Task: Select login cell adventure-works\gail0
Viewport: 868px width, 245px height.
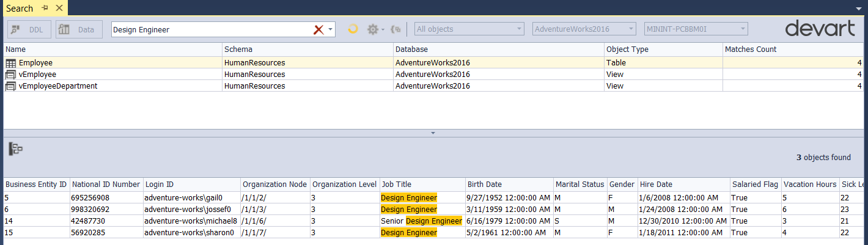Action: click(191, 197)
